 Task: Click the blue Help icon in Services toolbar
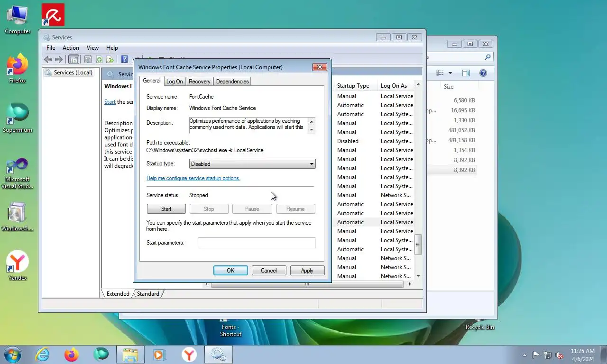[x=124, y=59]
